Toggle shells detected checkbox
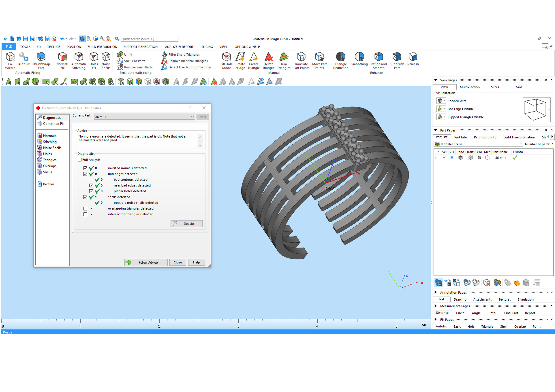This screenshot has height=392, width=555. click(x=85, y=197)
